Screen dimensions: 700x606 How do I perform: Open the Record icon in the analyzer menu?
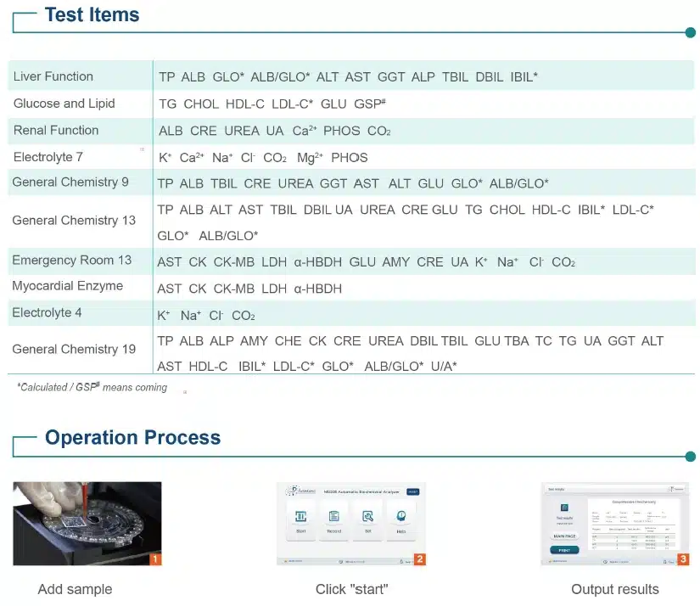coord(333,516)
